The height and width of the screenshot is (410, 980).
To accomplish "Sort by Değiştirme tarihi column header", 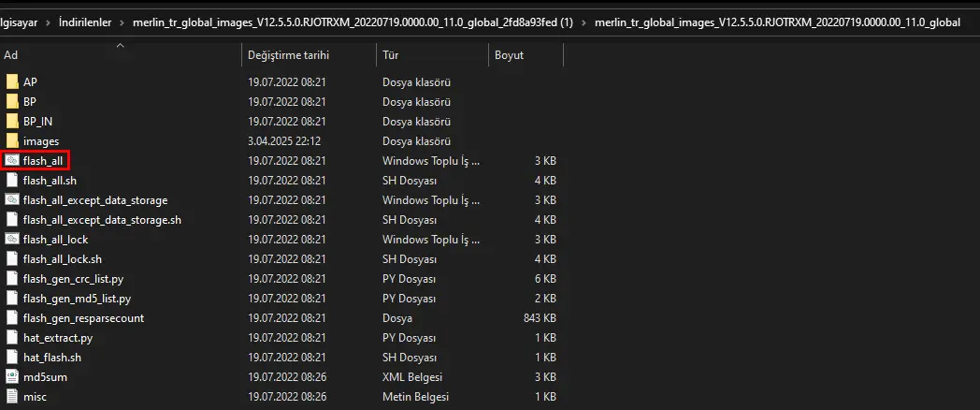I will (309, 55).
